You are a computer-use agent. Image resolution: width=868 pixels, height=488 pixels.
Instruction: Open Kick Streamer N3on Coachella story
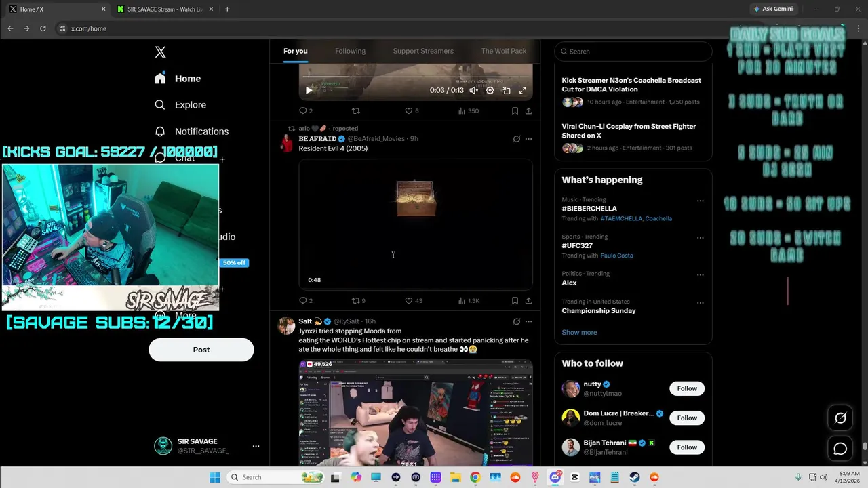coord(633,91)
